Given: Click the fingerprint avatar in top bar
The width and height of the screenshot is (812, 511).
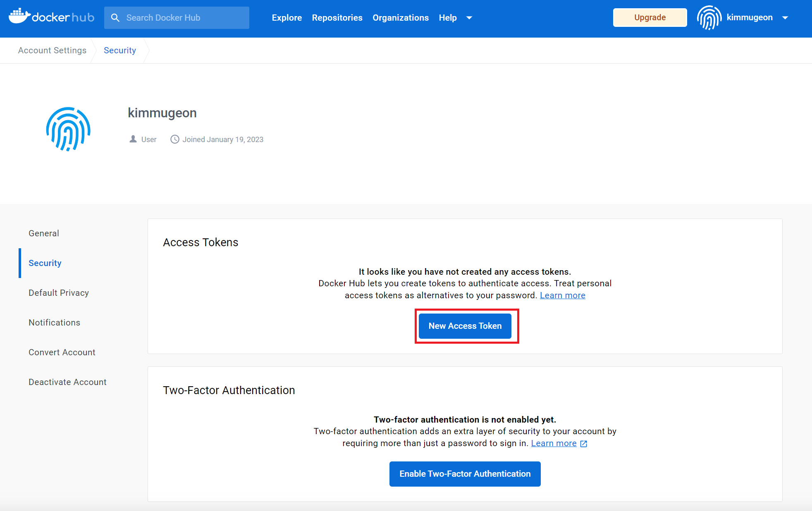Looking at the screenshot, I should coord(709,18).
